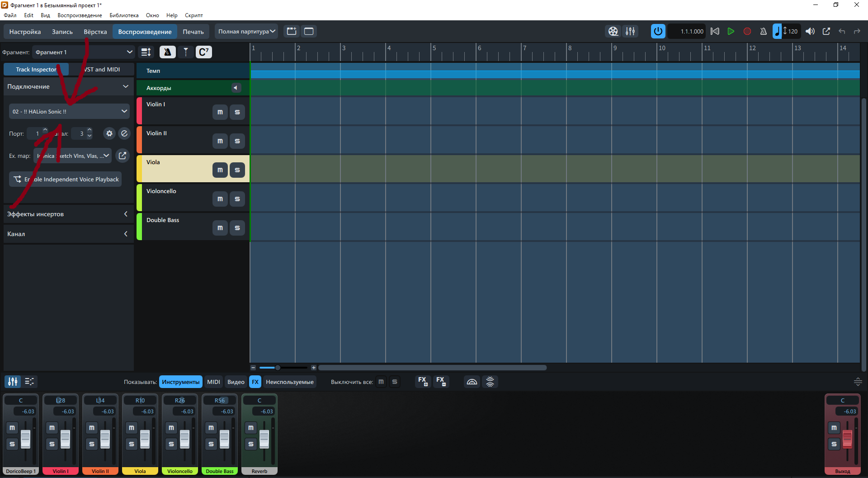Viewport: 868px width, 478px height.
Task: Show Видео channel in mixer
Action: click(x=236, y=382)
